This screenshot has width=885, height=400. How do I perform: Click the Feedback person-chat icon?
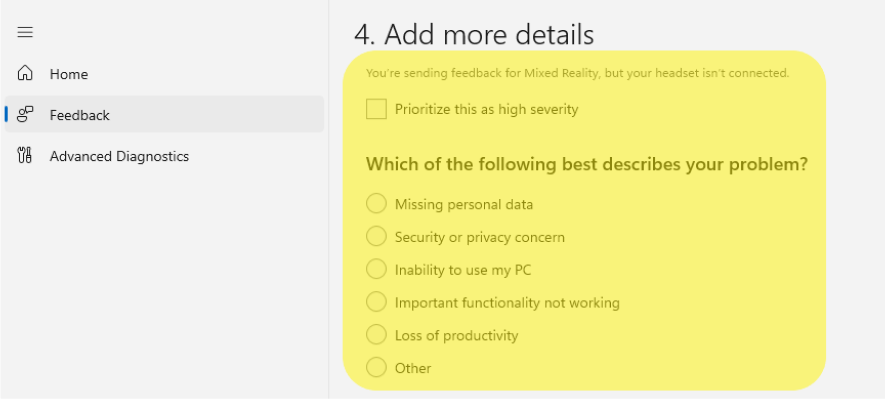[x=25, y=115]
